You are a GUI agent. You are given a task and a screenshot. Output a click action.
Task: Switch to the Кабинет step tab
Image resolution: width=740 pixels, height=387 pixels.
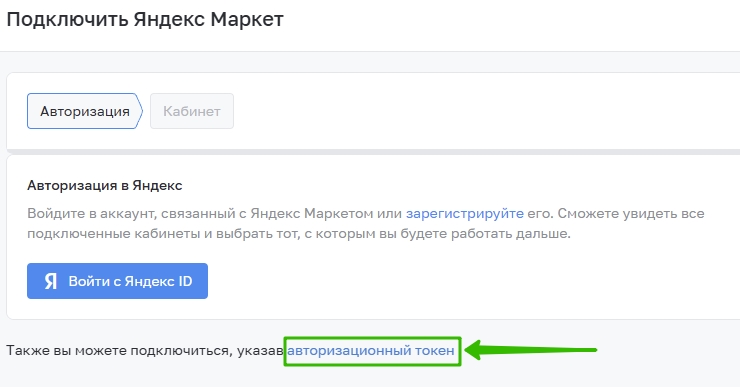click(x=192, y=111)
